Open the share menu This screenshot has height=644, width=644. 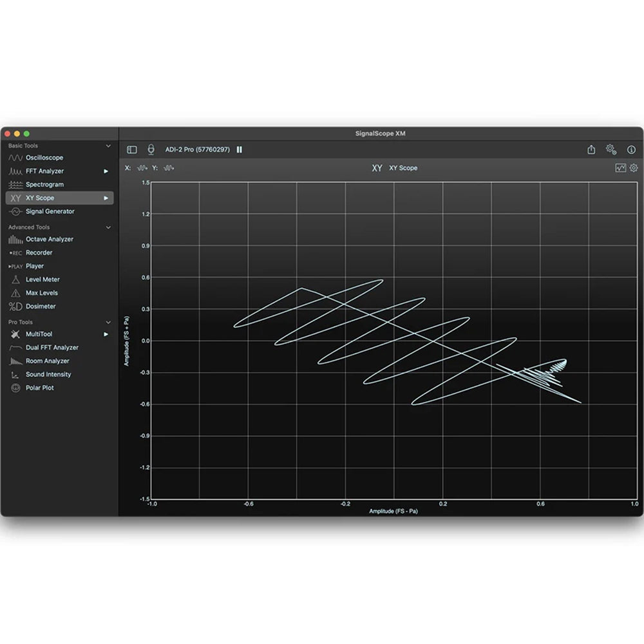click(x=591, y=148)
